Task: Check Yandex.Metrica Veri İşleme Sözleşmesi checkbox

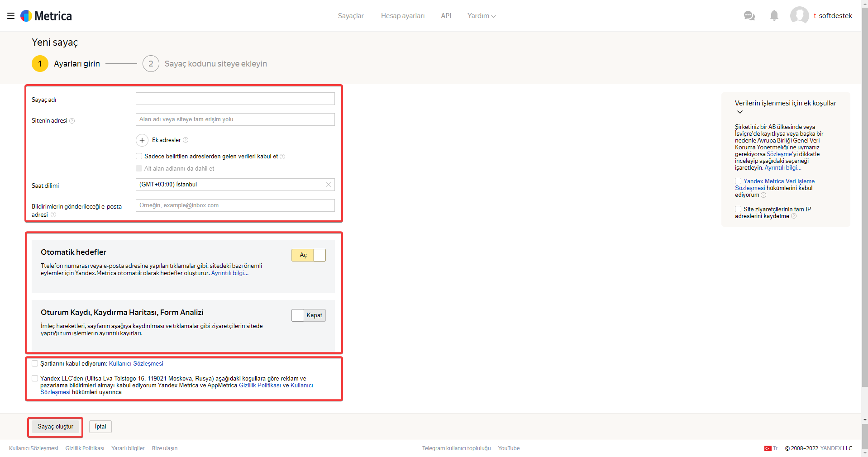Action: click(x=738, y=181)
